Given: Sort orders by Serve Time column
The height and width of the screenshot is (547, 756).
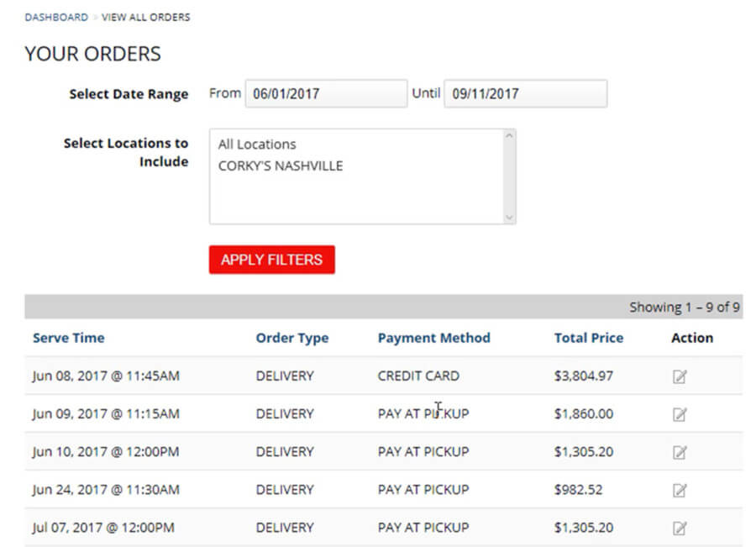Looking at the screenshot, I should 69,338.
